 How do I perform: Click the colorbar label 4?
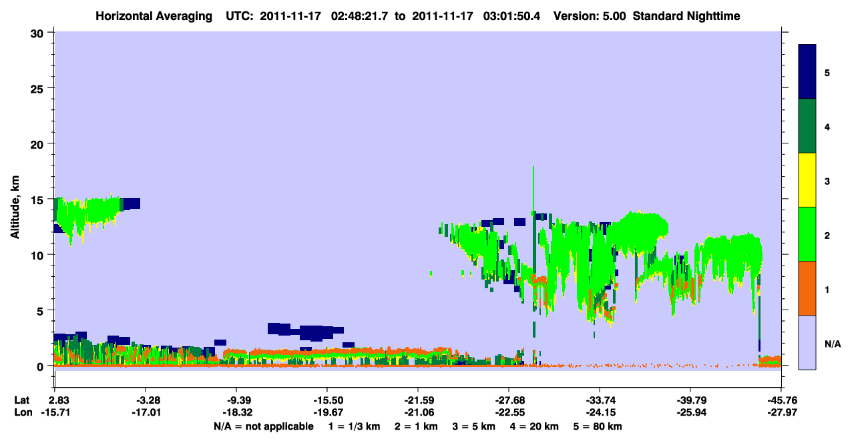tap(827, 126)
